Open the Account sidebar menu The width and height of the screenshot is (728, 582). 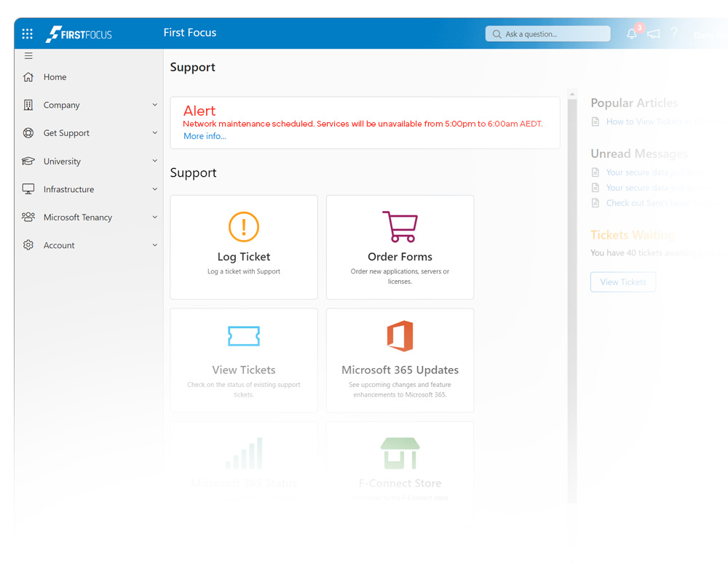[59, 246]
